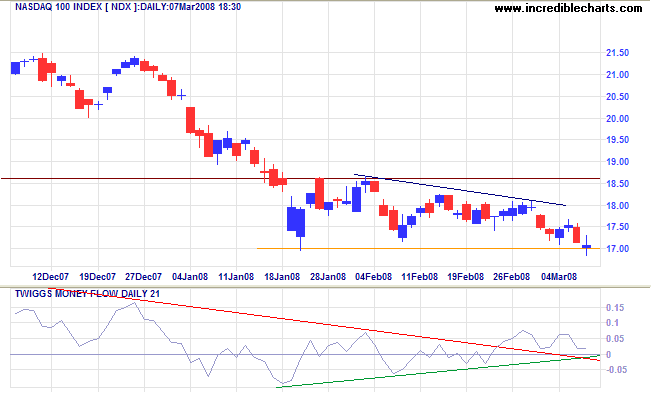Select the 17.50 price axis label

(x=617, y=227)
